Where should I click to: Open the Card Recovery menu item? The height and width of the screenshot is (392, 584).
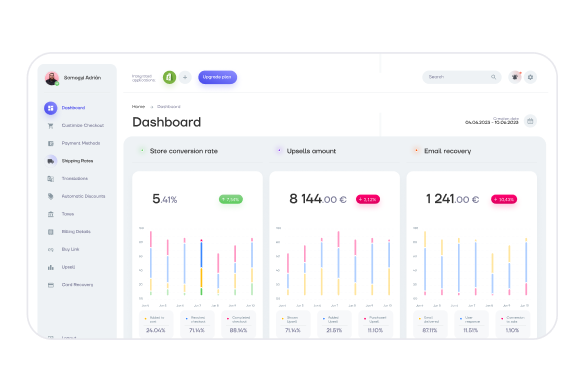(x=77, y=285)
